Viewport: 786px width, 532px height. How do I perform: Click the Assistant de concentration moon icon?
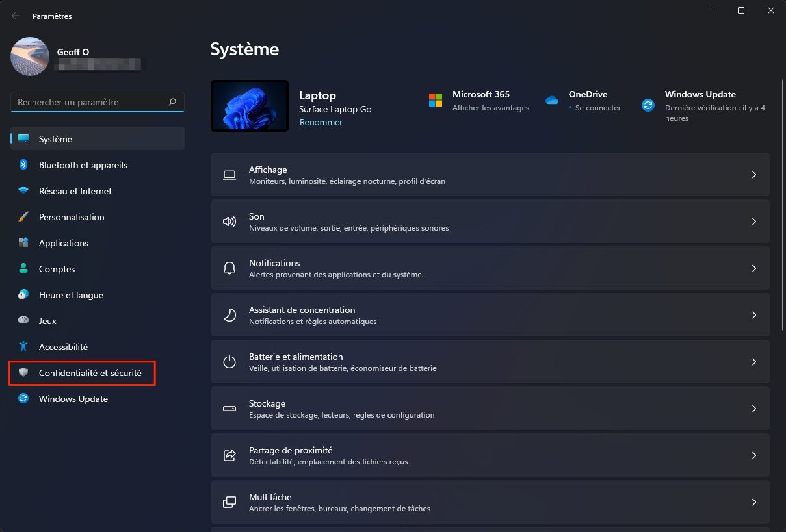coord(229,315)
